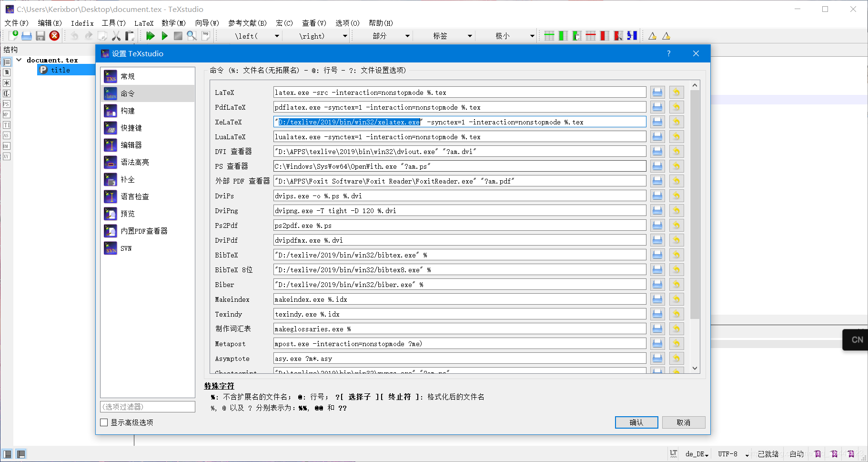Stop the running compile process
Image resolution: width=868 pixels, height=462 pixels.
177,35
